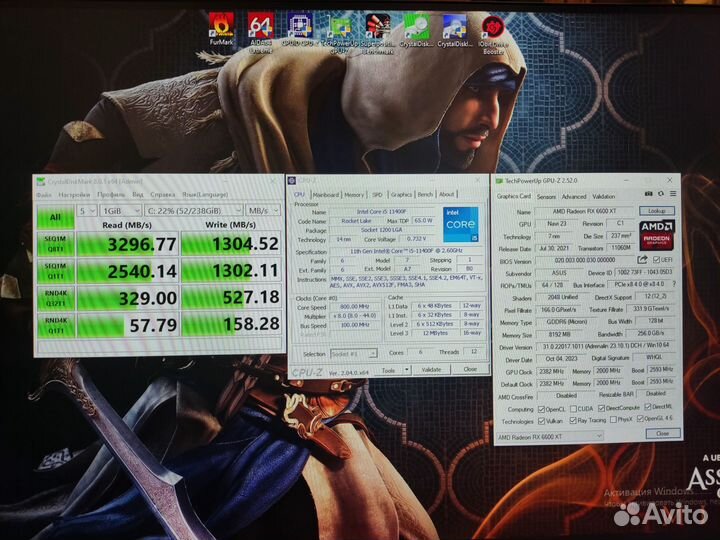Click the Close button in CPU-Z
720x540 pixels.
(x=470, y=369)
